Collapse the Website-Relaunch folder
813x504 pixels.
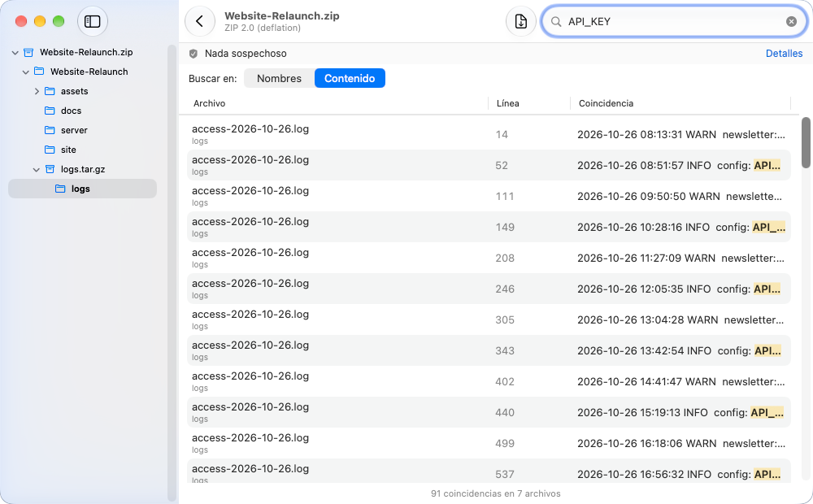pos(25,72)
